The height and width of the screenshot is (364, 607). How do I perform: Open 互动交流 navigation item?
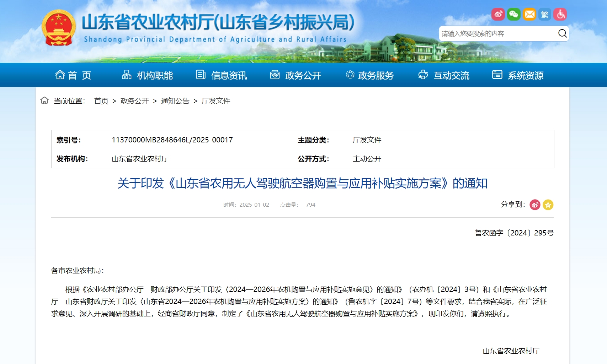[x=444, y=75]
